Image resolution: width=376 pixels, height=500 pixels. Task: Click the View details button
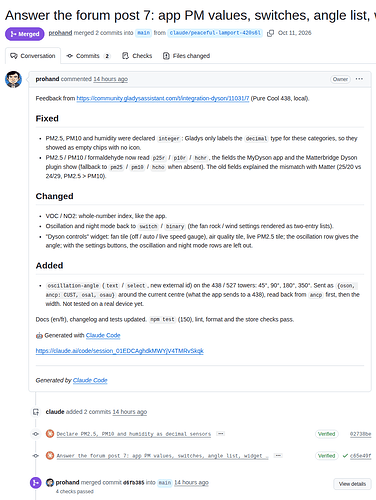(352, 484)
